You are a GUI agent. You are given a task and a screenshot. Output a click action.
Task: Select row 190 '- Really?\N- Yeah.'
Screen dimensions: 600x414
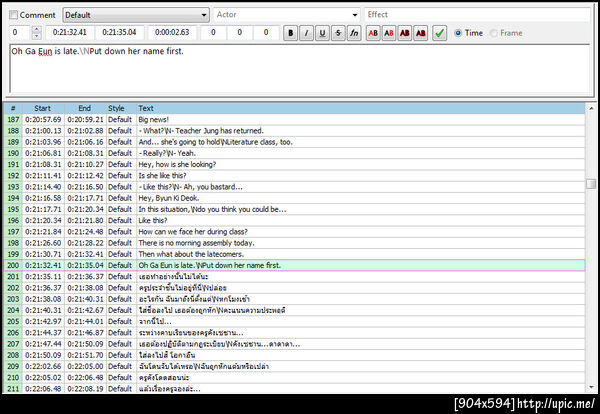294,153
